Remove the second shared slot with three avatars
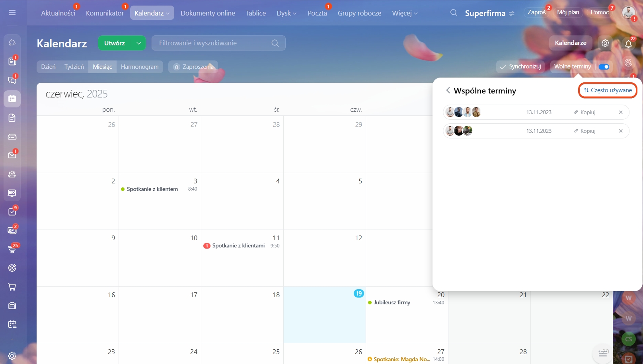Screen dimensions: 643x364 [621, 131]
